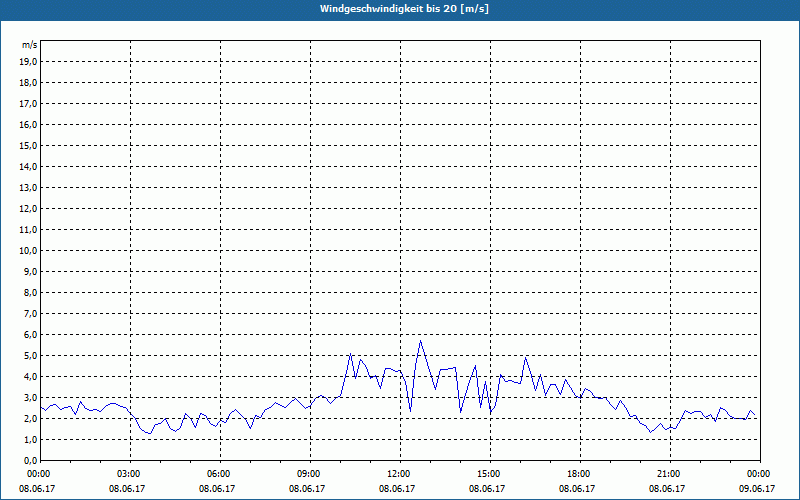Click the highest peak of the blue wind curve

click(420, 341)
